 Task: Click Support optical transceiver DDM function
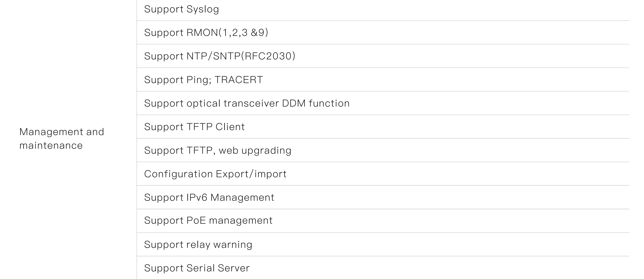tap(247, 103)
